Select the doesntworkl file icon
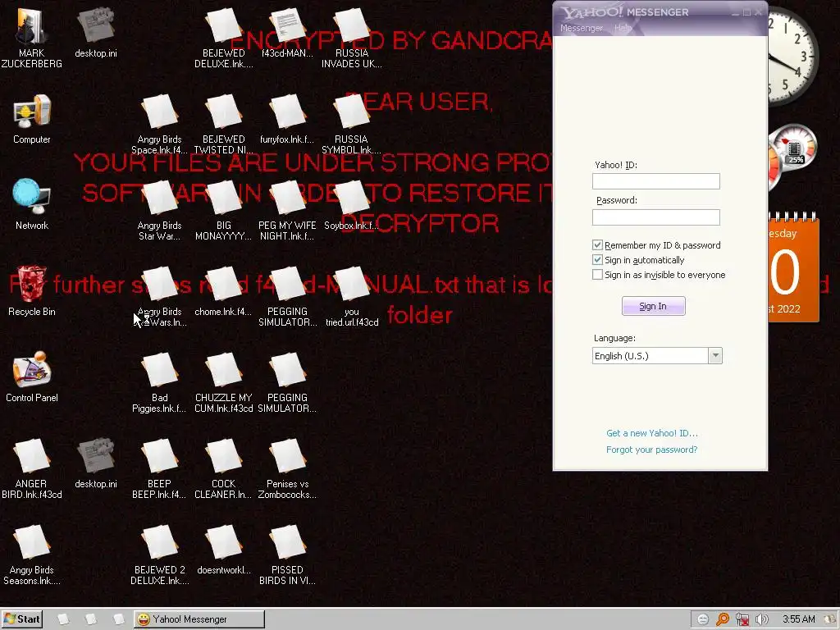Image resolution: width=840 pixels, height=630 pixels. tap(223, 550)
